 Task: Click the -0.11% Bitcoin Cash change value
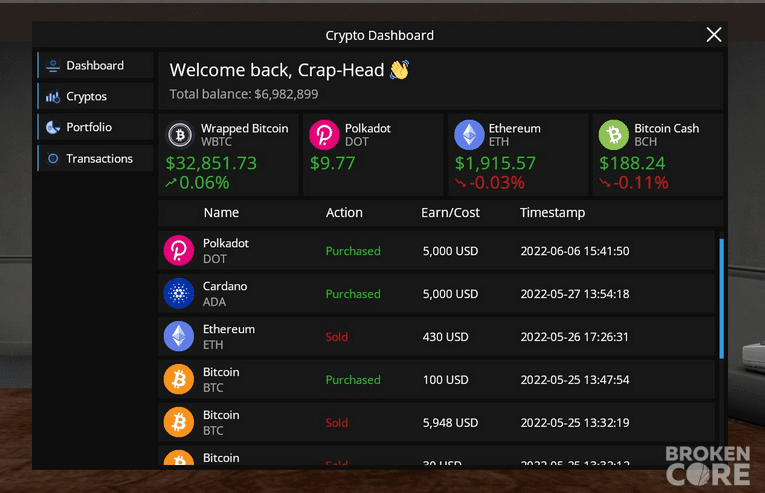pos(641,183)
